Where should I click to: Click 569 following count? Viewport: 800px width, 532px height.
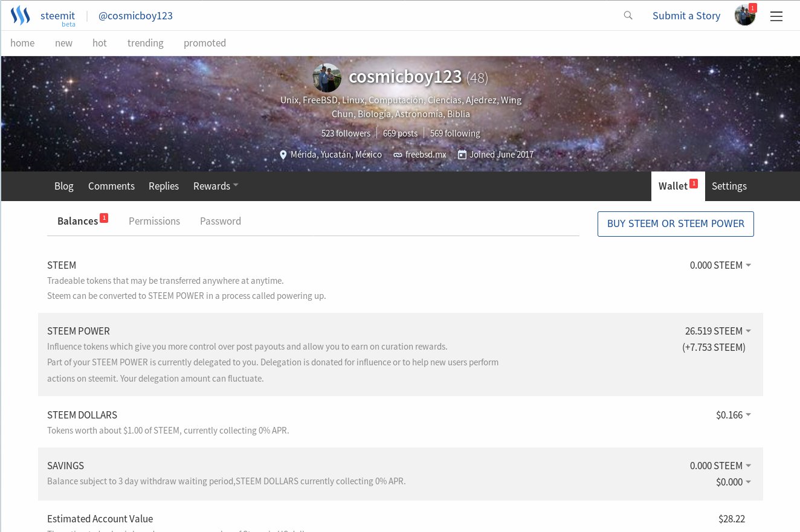[x=455, y=133]
